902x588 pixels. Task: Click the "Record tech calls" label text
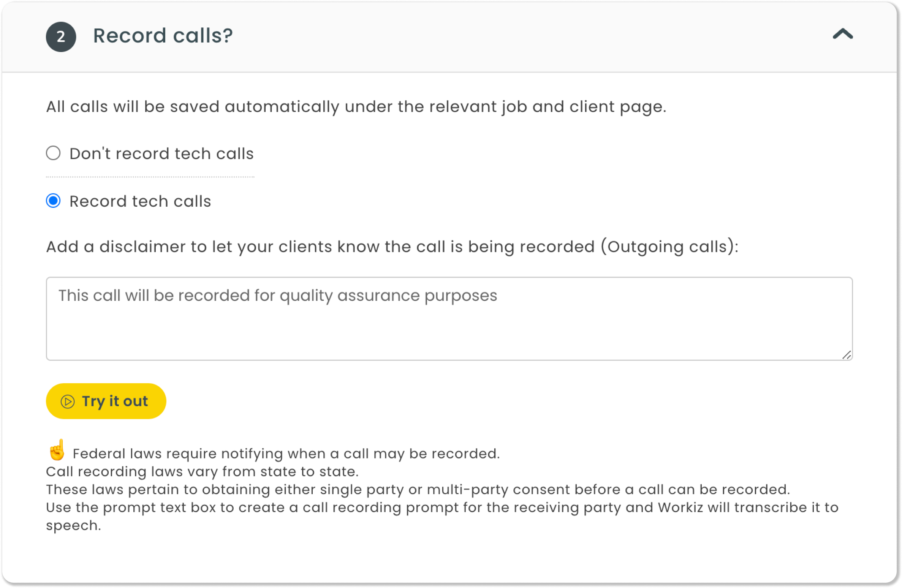tap(140, 201)
